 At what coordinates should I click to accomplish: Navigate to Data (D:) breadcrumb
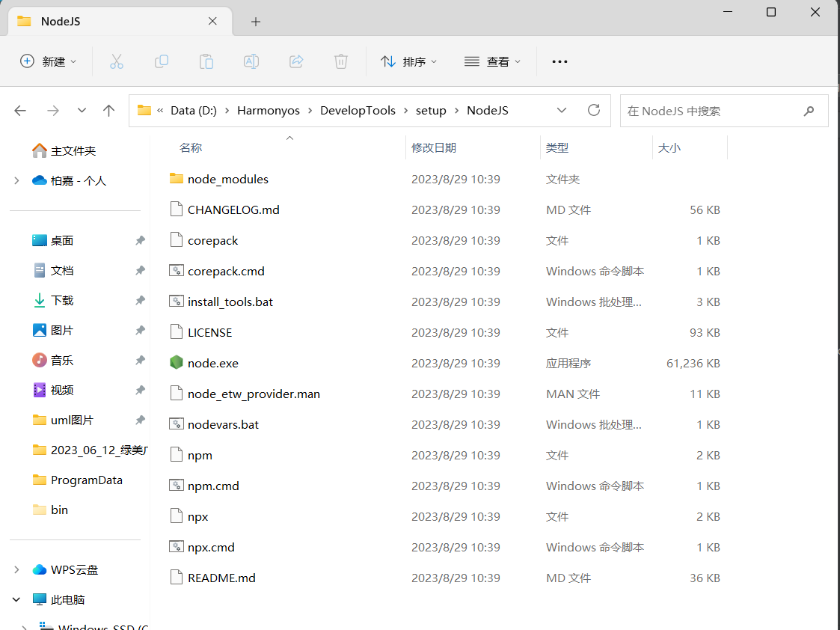pos(194,110)
